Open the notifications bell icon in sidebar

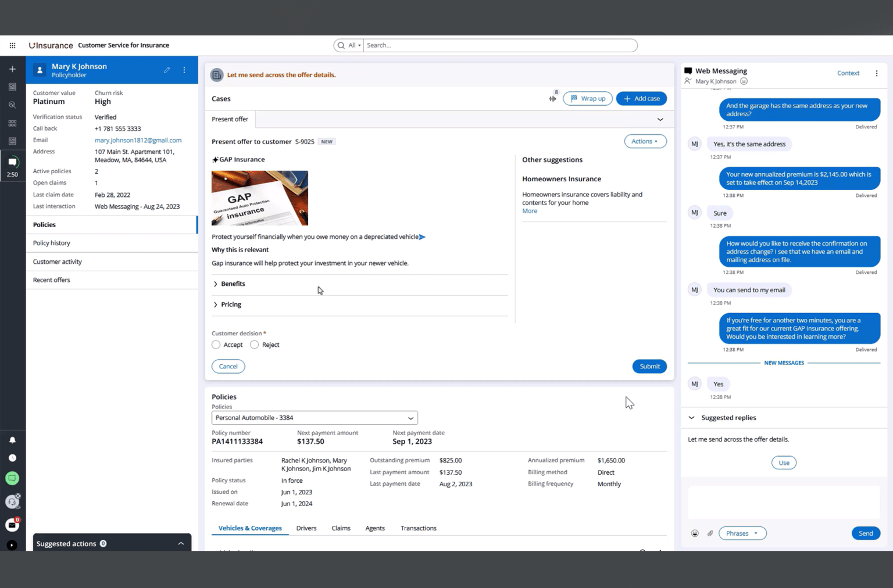point(12,440)
